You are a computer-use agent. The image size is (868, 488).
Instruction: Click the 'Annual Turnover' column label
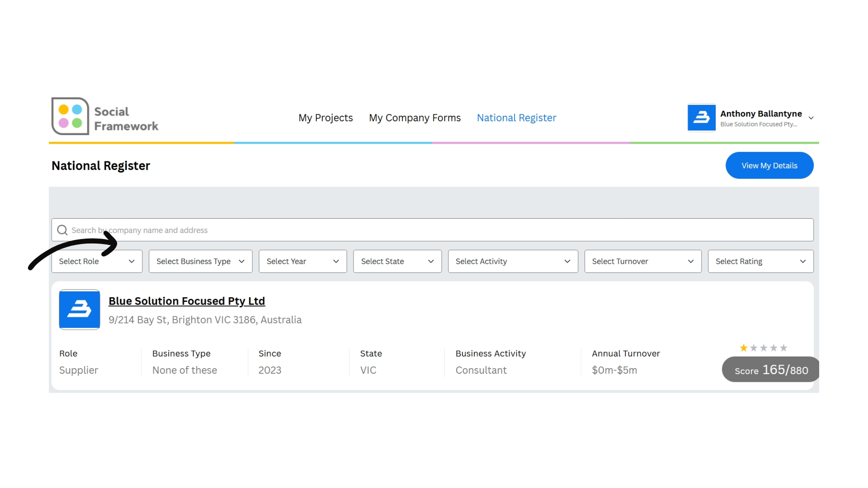click(626, 353)
